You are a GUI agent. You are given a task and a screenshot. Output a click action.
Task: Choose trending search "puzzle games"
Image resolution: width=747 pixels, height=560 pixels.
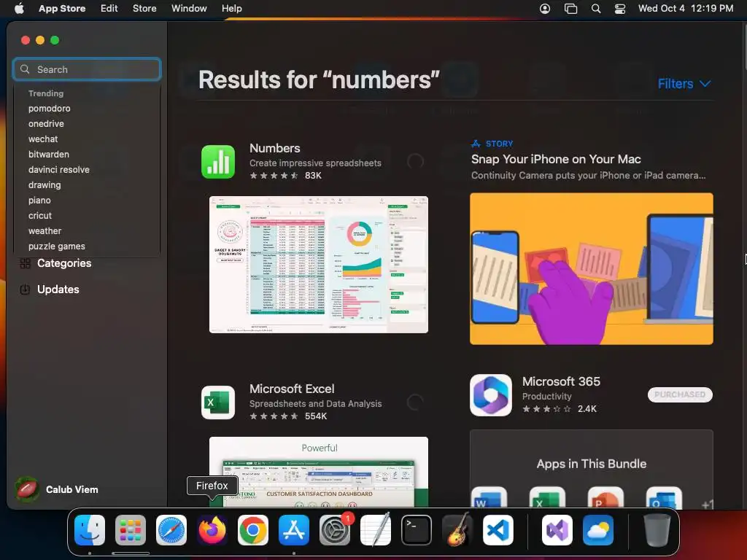[x=56, y=246]
